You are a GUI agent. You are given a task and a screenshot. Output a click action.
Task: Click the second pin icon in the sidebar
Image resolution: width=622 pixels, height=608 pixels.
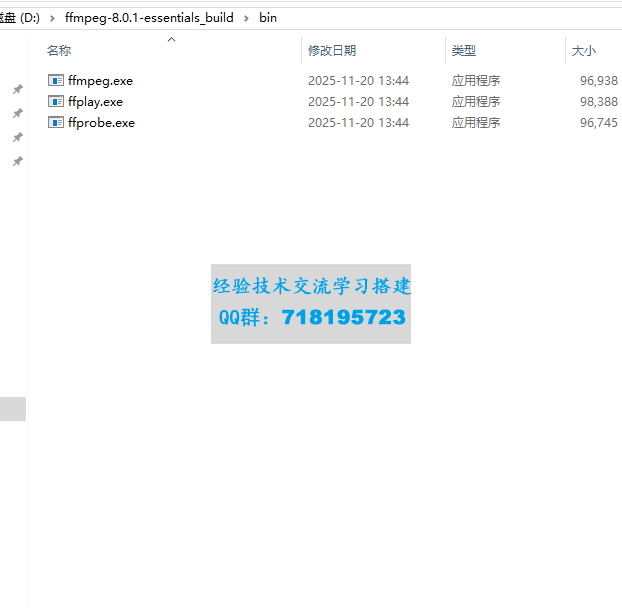17,113
